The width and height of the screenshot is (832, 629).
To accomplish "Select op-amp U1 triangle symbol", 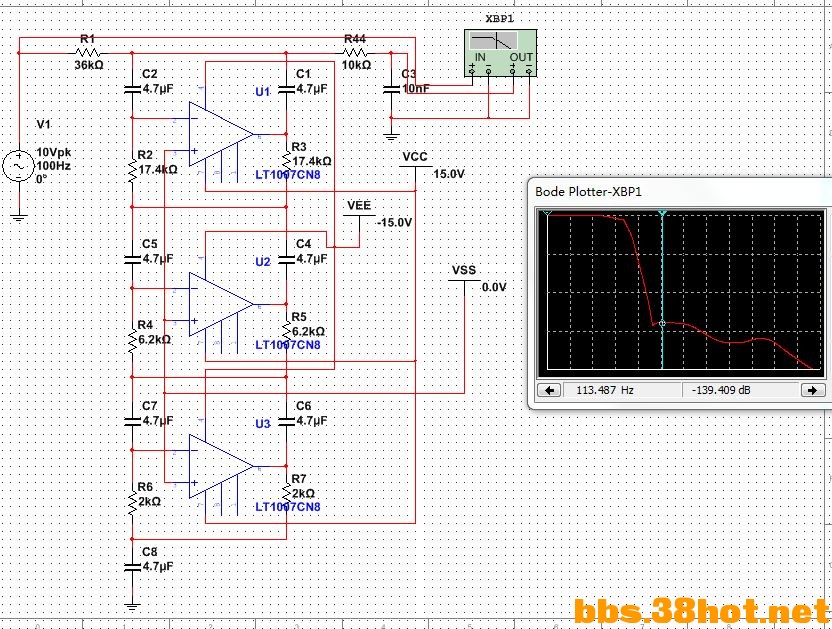I will [221, 134].
